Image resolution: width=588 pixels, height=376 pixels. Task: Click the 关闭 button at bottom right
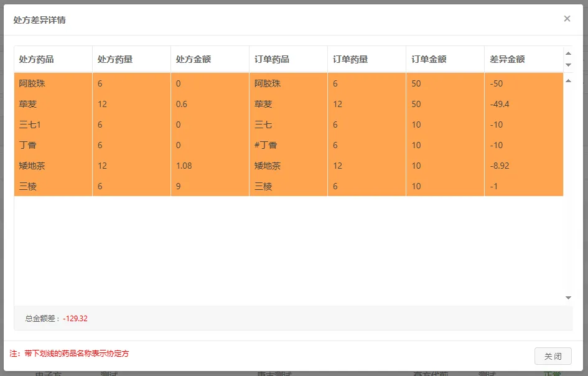(x=553, y=356)
